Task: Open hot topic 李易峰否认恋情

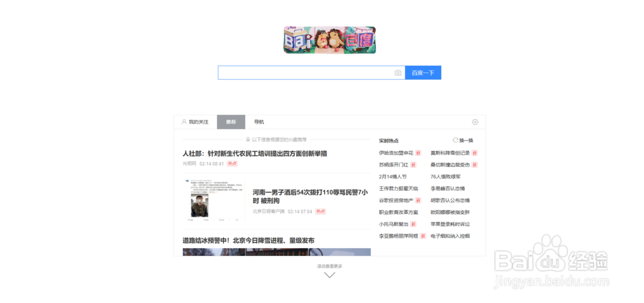Action: 448,189
